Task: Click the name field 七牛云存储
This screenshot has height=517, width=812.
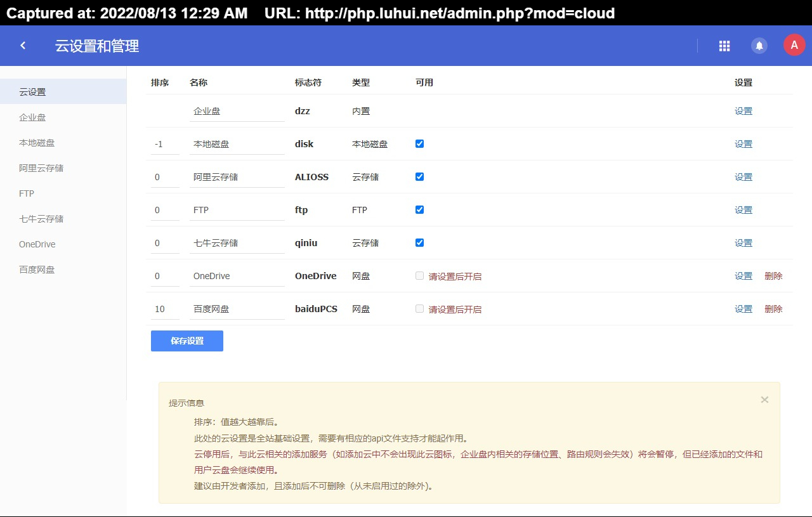Action: pos(237,243)
